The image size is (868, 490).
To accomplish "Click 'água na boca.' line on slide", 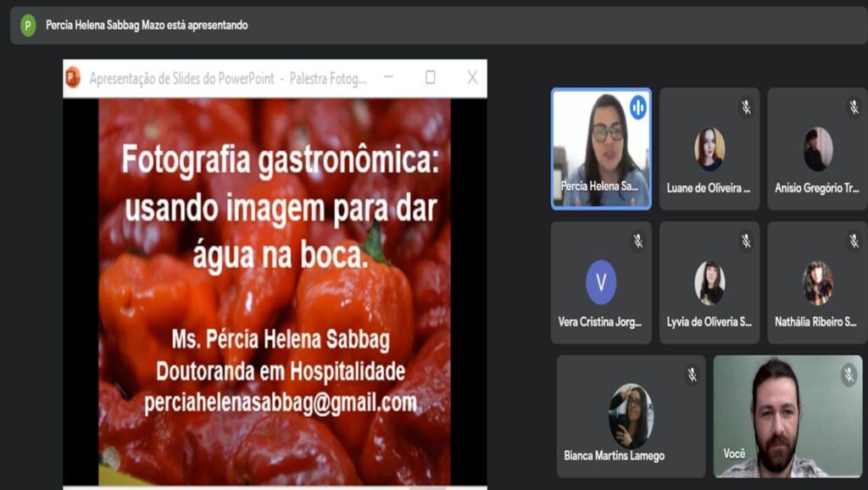I will (x=281, y=254).
